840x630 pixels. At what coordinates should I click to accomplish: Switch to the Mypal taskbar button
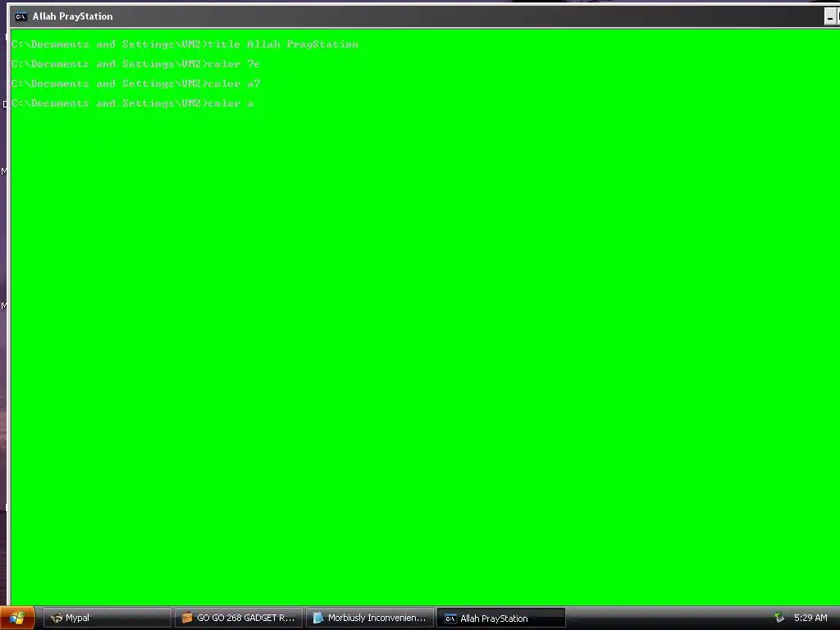107,619
